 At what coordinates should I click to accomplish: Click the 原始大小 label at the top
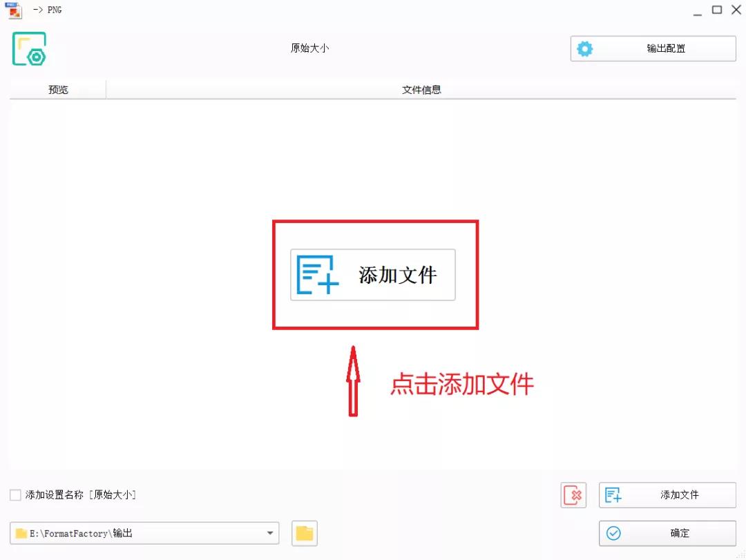point(309,48)
